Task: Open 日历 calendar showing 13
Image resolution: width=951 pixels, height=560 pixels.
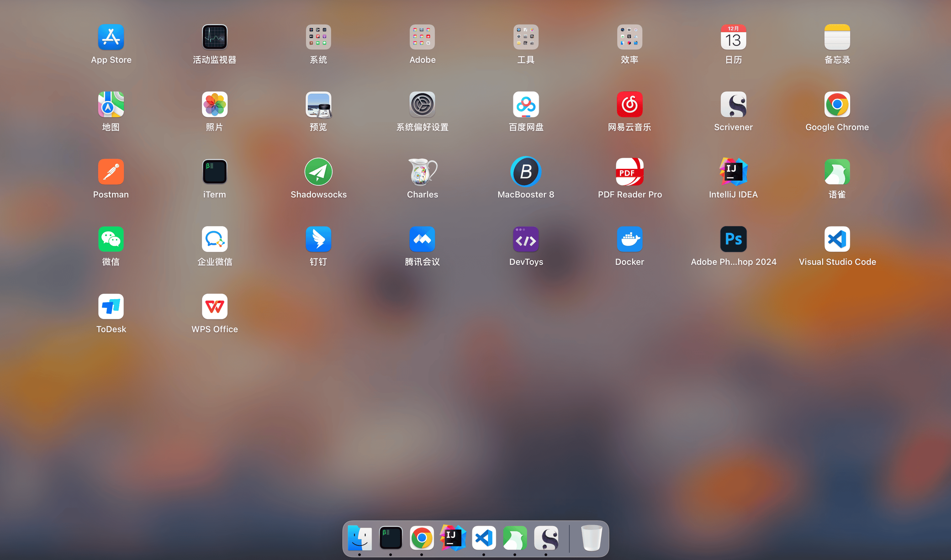Action: point(733,37)
